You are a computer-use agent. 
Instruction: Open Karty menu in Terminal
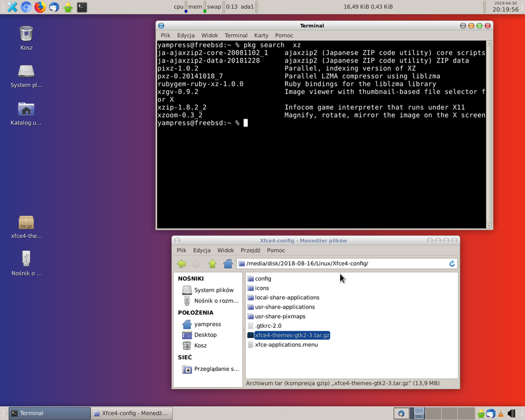tap(261, 36)
